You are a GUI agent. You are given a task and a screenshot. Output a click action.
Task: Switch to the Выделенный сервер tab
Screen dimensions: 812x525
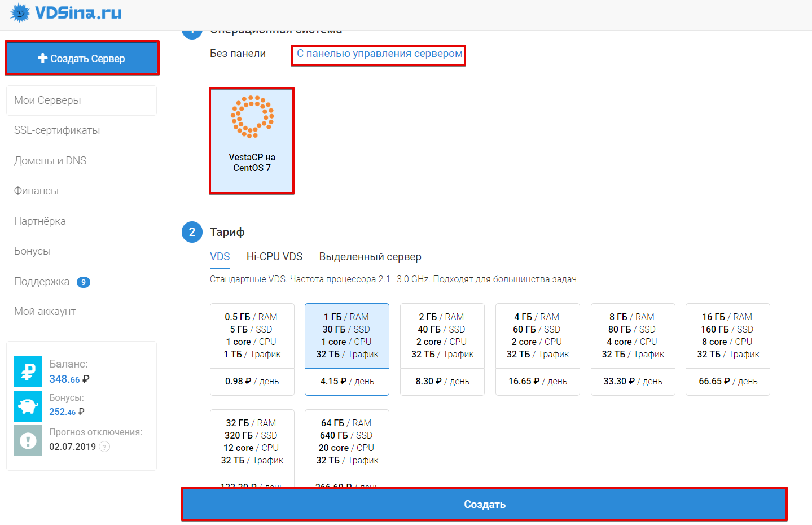[x=370, y=257]
